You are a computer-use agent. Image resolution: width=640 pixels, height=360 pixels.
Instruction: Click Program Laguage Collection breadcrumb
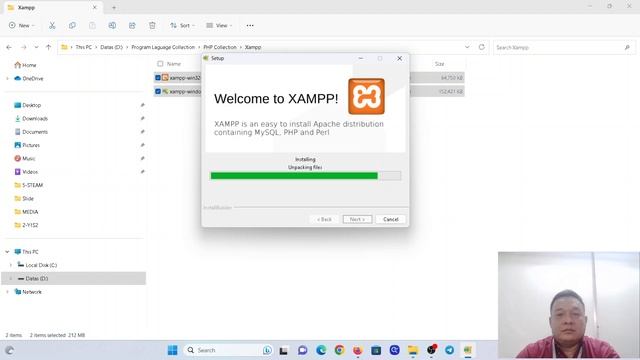tap(163, 47)
